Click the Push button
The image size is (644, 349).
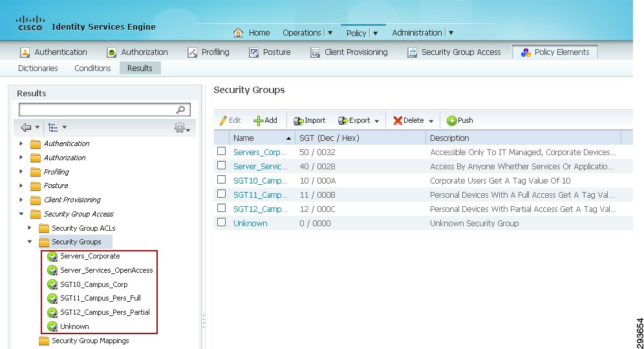pyautogui.click(x=460, y=120)
